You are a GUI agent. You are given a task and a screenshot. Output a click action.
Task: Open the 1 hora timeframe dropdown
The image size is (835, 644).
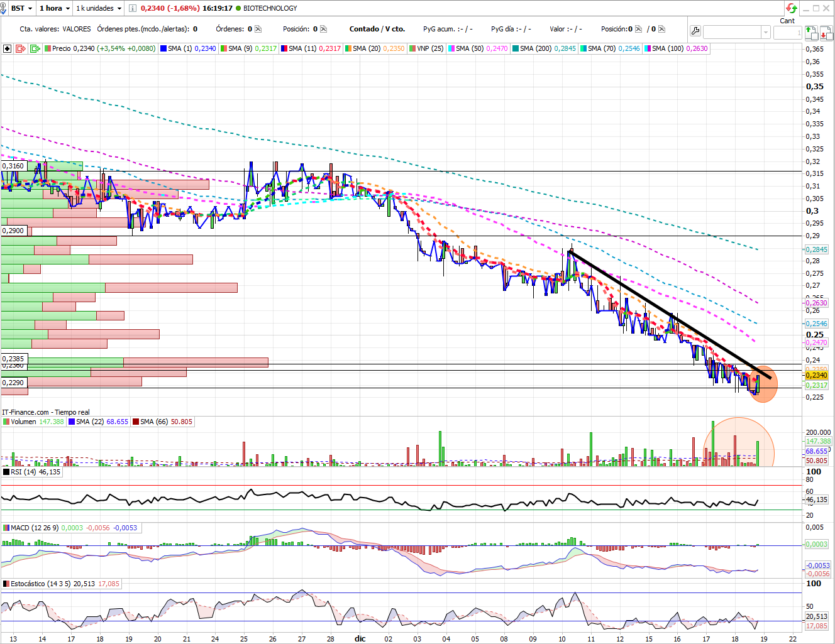point(54,8)
